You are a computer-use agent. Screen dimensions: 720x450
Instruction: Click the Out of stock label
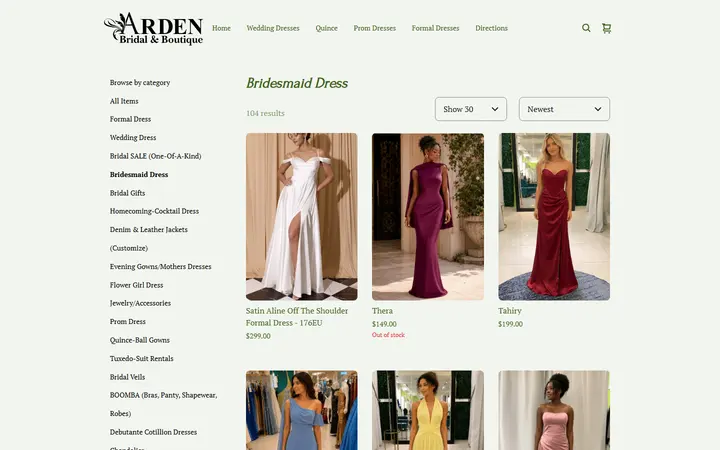click(388, 335)
